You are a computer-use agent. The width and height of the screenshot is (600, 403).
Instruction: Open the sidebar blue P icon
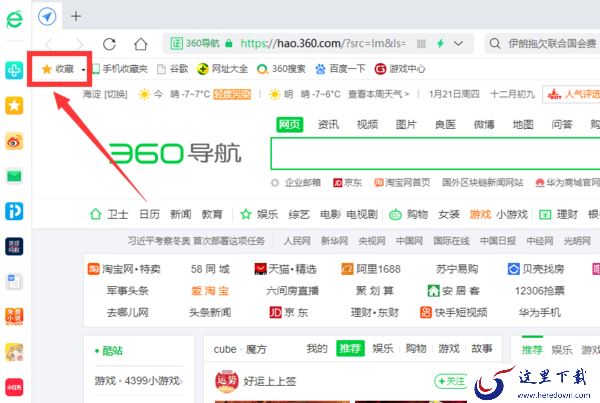(x=14, y=211)
